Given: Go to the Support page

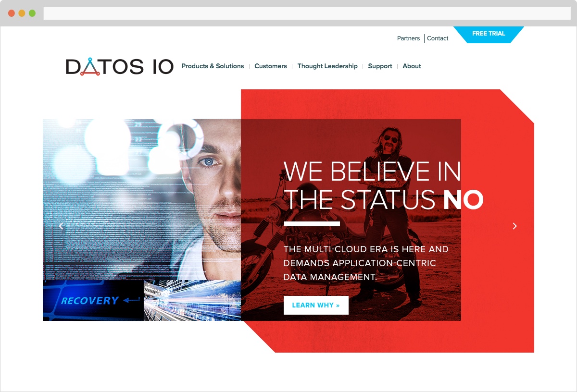Looking at the screenshot, I should click(380, 66).
